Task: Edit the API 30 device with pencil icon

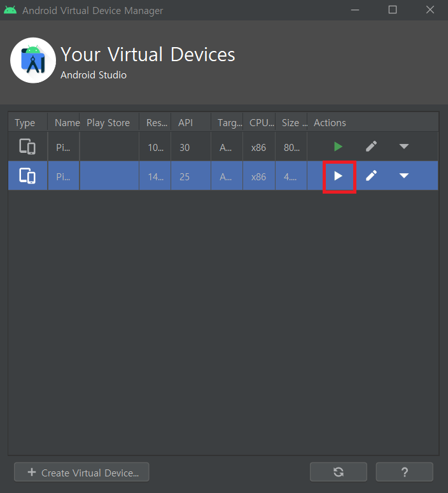Action: (371, 146)
